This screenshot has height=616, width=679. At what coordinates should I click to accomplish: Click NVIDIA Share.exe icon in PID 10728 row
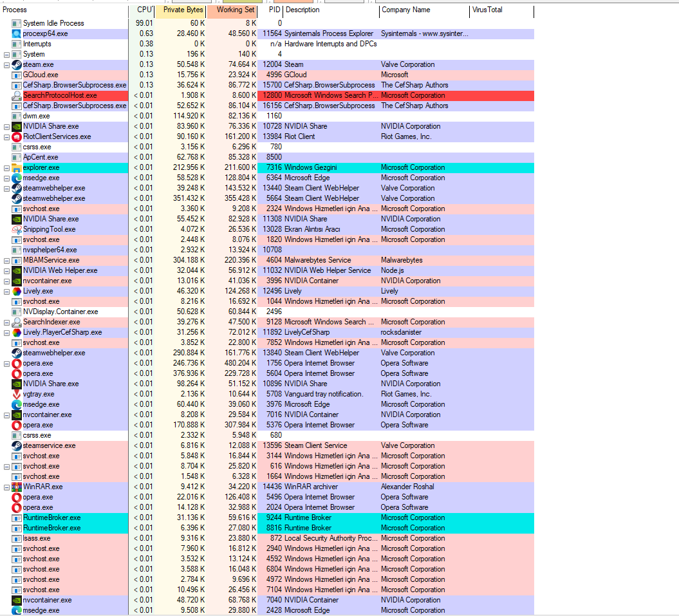[17, 127]
